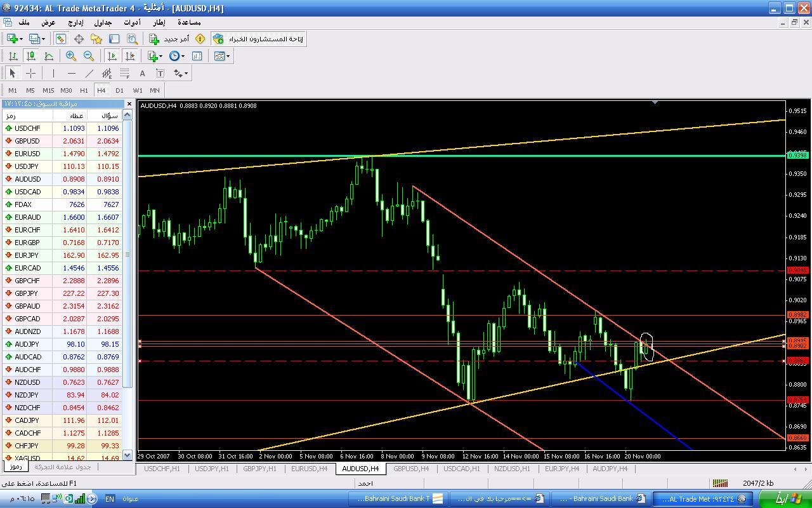Viewport: 812px width, 508px height.
Task: Switch to the GBPUSD,H4 chart tab
Action: coord(412,469)
